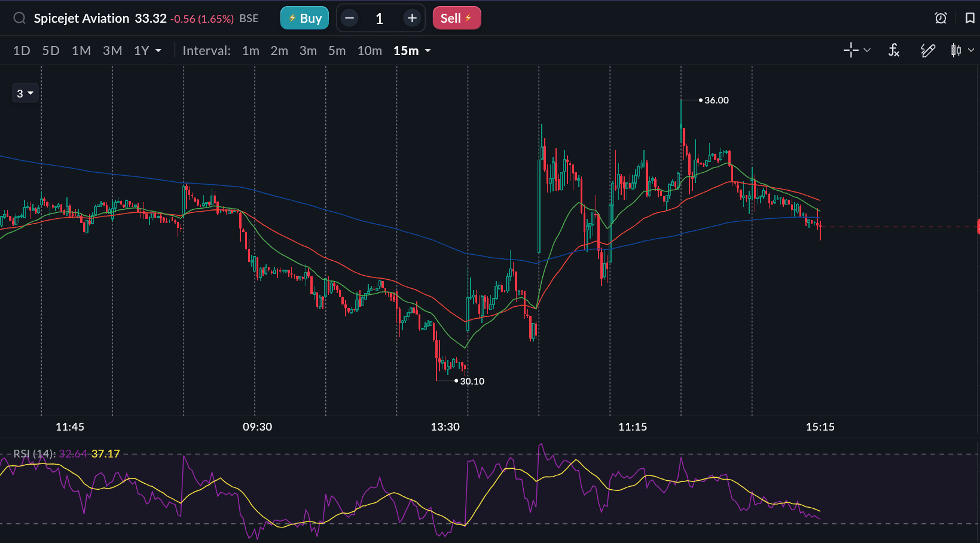980x543 pixels.
Task: Select the crosshair cursor tool
Action: click(x=851, y=50)
